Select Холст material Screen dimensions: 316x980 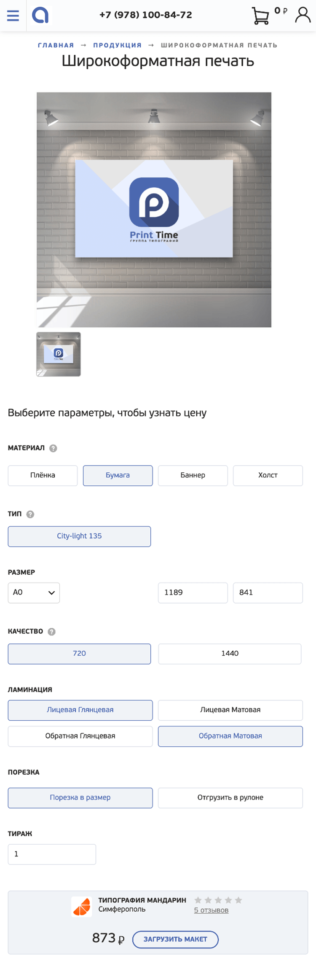point(268,475)
